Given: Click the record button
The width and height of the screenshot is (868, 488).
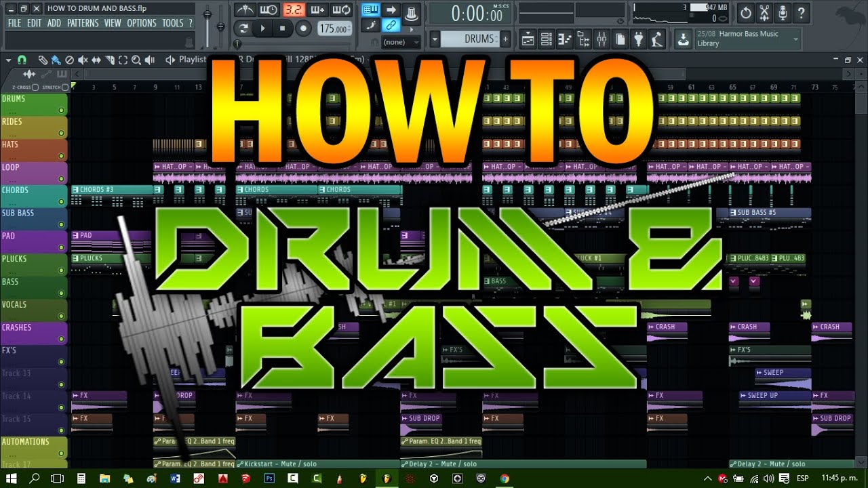Looking at the screenshot, I should tap(303, 28).
